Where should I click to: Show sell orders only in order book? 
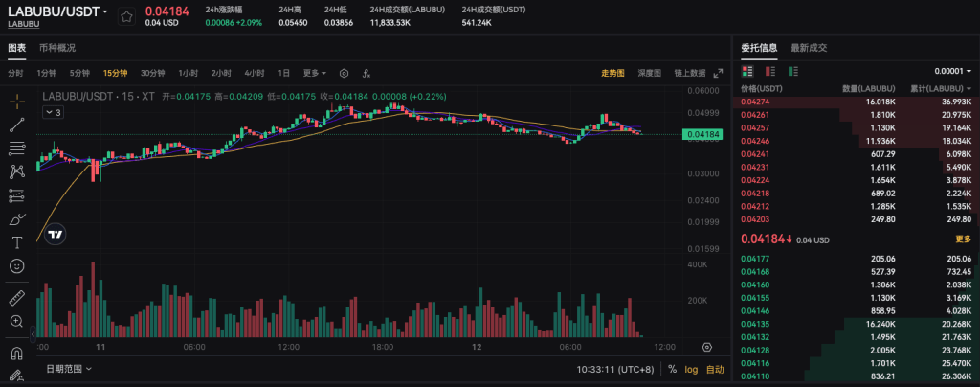coord(771,71)
